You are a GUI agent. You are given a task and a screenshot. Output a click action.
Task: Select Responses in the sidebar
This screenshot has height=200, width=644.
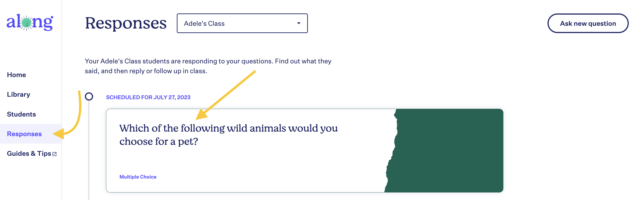(25, 134)
